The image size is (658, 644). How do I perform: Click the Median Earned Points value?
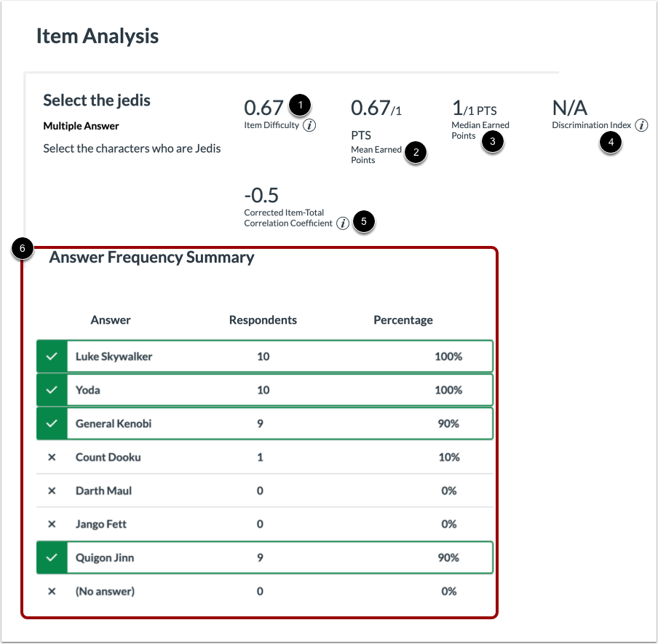(474, 109)
